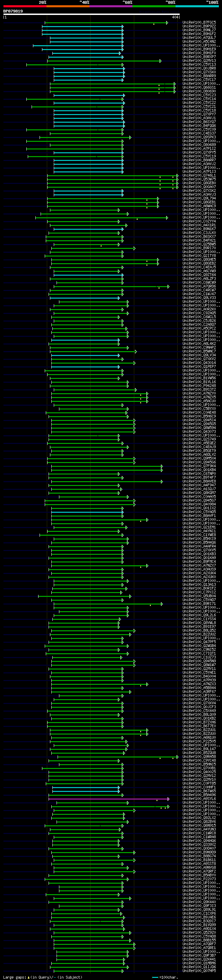Viewport: 222px width, 980px height.
Task: Select the UniRef100_C5YC13 label
Action: point(199,65)
